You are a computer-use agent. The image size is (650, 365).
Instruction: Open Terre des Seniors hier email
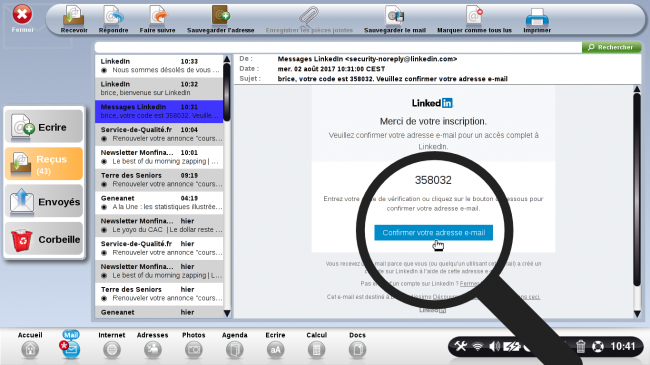159,294
